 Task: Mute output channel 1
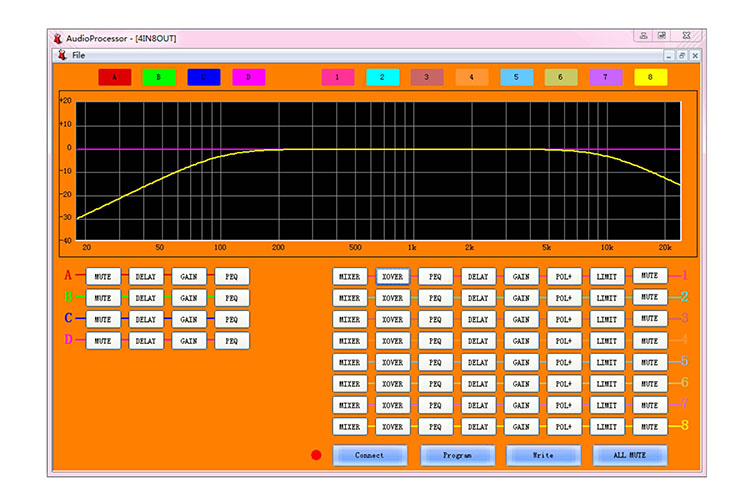coord(649,275)
